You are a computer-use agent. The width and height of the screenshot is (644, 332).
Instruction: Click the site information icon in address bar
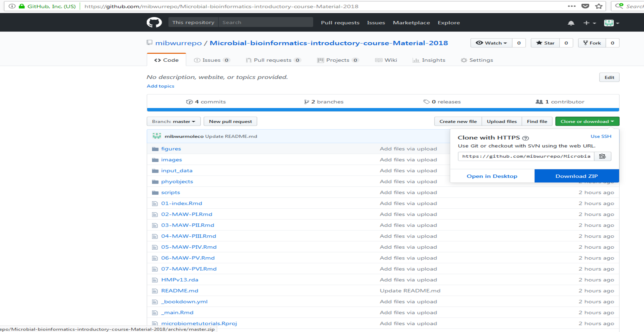click(12, 6)
